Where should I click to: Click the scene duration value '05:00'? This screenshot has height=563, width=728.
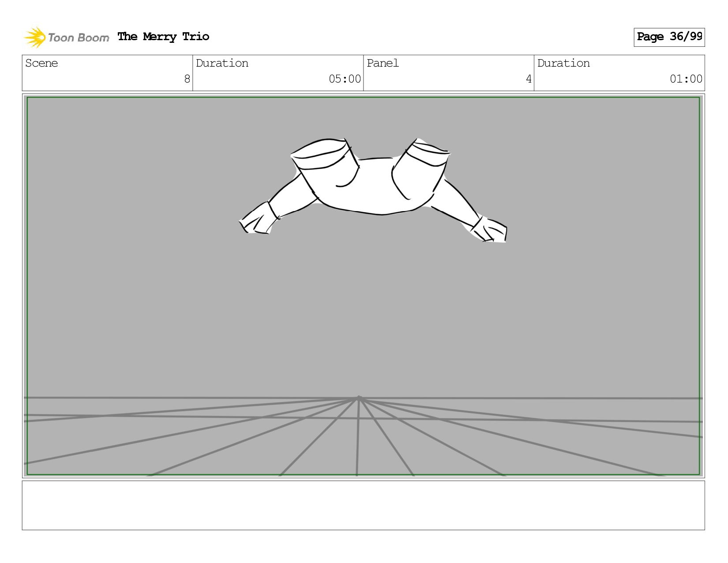(x=345, y=79)
